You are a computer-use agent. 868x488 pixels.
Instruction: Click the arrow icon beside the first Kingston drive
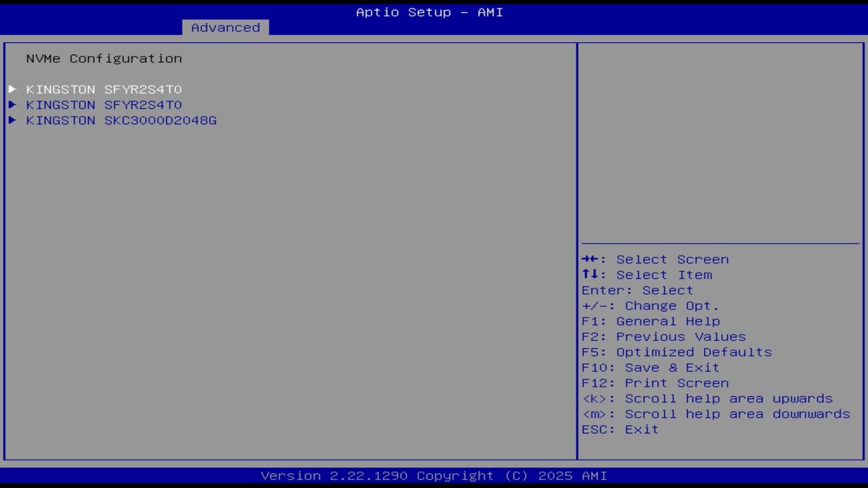12,89
